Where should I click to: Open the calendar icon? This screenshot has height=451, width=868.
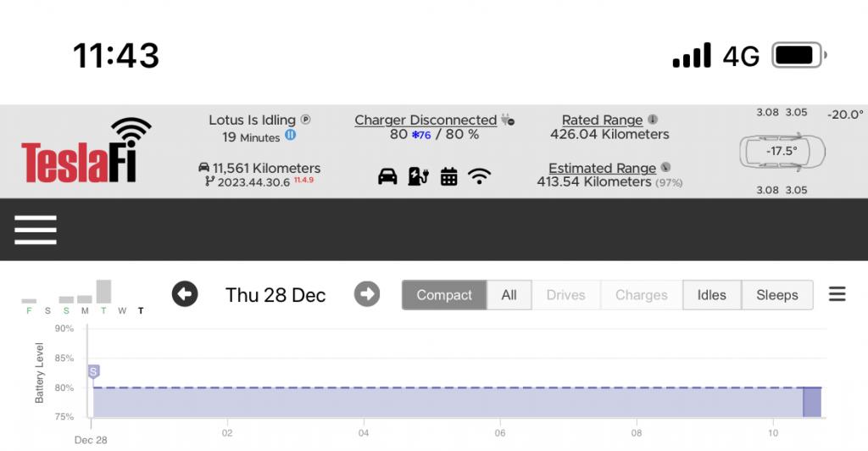448,176
